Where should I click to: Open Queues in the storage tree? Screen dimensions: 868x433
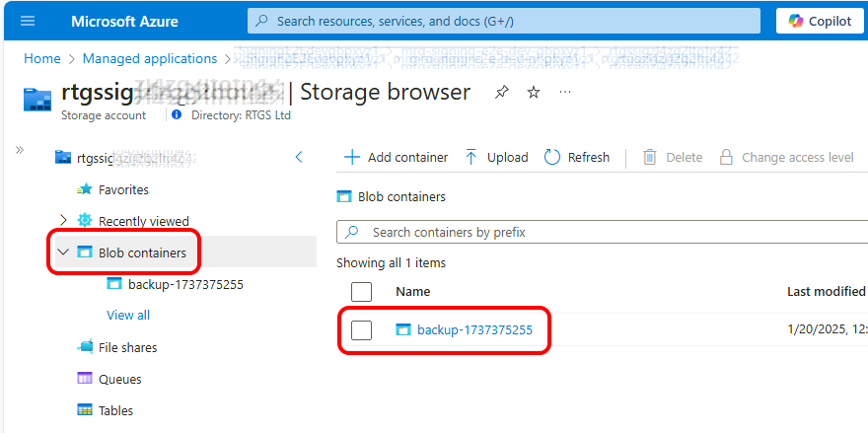[119, 380]
